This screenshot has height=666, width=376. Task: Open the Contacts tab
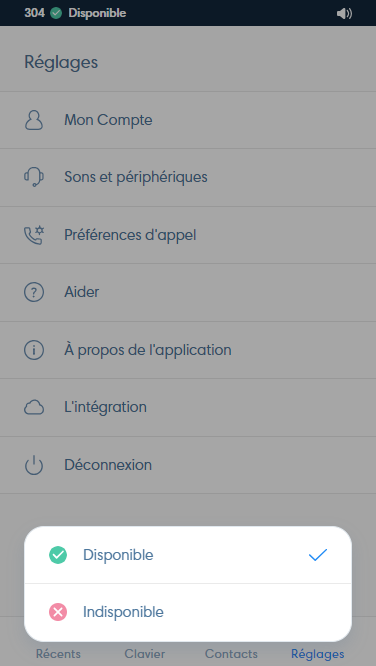231,654
